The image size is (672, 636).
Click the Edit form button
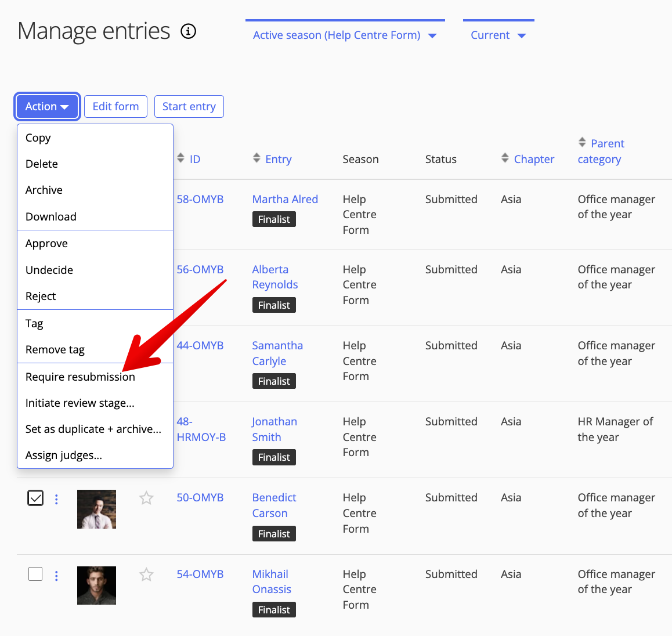pyautogui.click(x=115, y=107)
